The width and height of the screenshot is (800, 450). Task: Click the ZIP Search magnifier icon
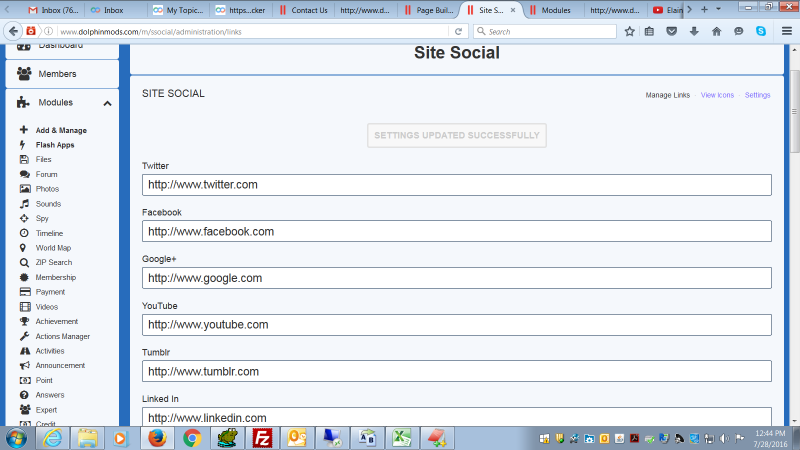(24, 263)
